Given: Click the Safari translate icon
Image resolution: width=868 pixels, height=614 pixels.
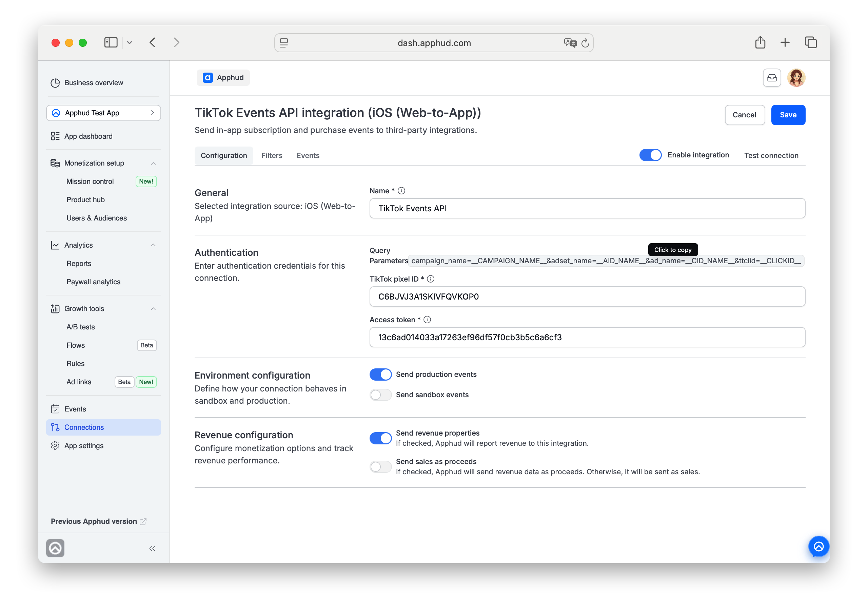Looking at the screenshot, I should click(x=570, y=43).
